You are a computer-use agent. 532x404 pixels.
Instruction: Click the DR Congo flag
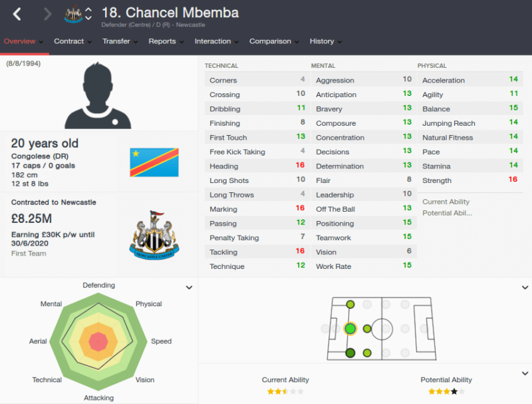[154, 162]
